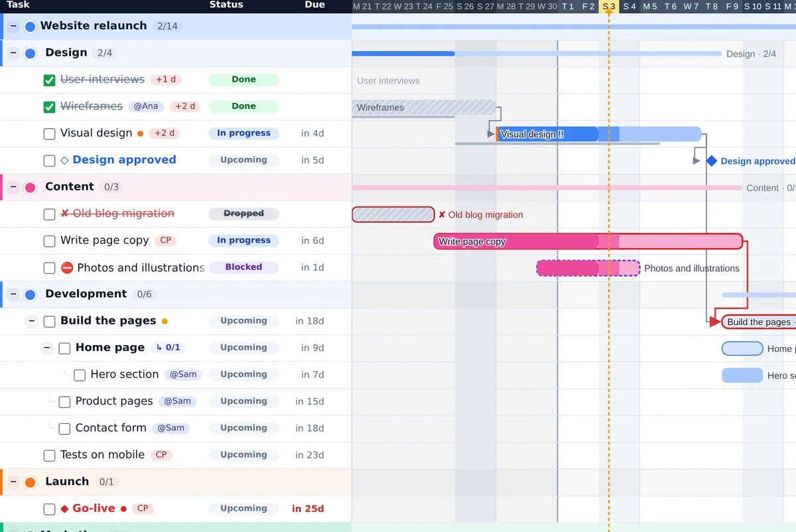Open the Done status of User interviews
Image resolution: width=796 pixels, height=532 pixels.
(243, 80)
